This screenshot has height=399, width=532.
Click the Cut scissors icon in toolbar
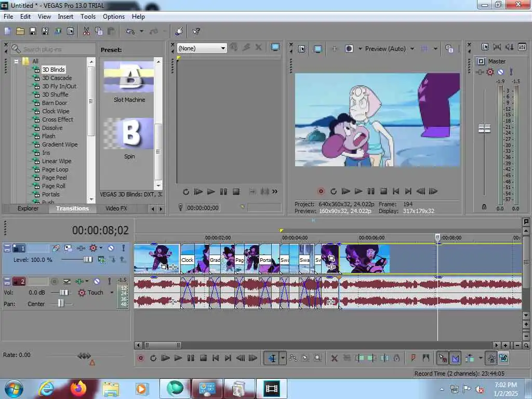coord(87,31)
